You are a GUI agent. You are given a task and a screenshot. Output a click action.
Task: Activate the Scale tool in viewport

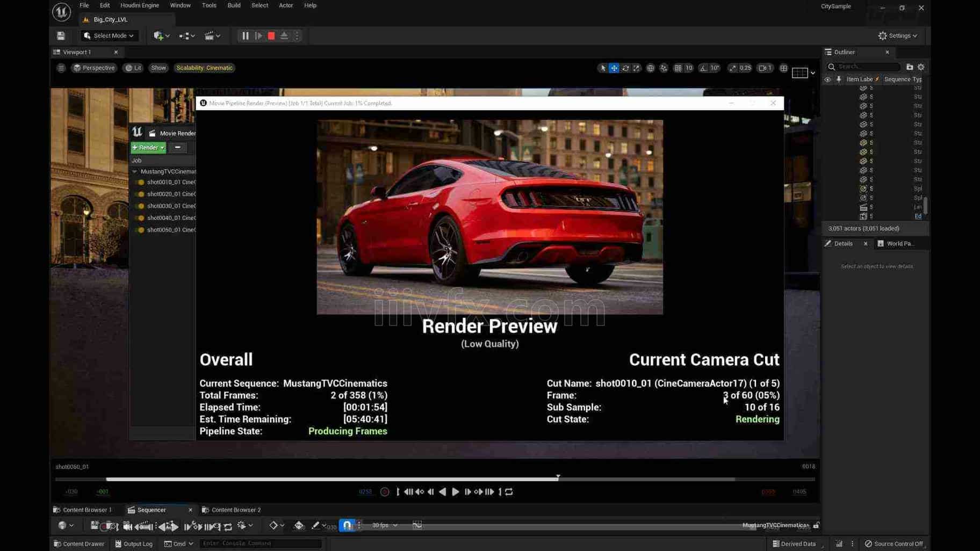(x=637, y=68)
